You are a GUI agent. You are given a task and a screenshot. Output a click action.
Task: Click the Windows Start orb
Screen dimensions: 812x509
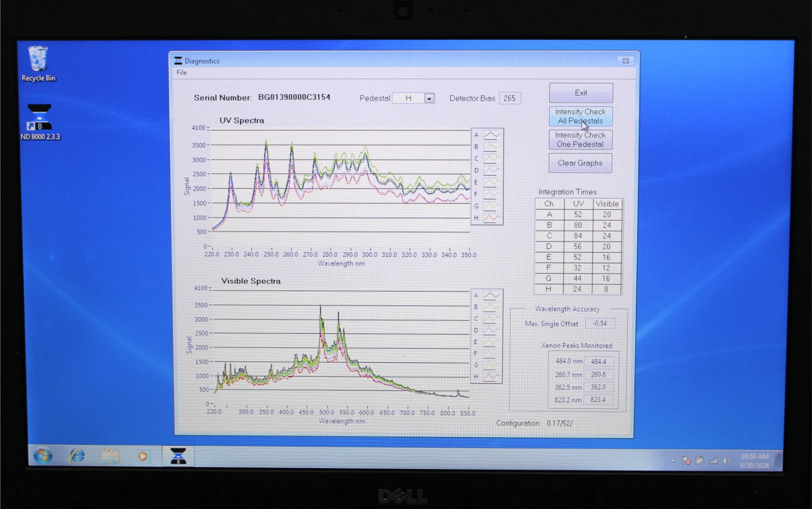pyautogui.click(x=43, y=456)
